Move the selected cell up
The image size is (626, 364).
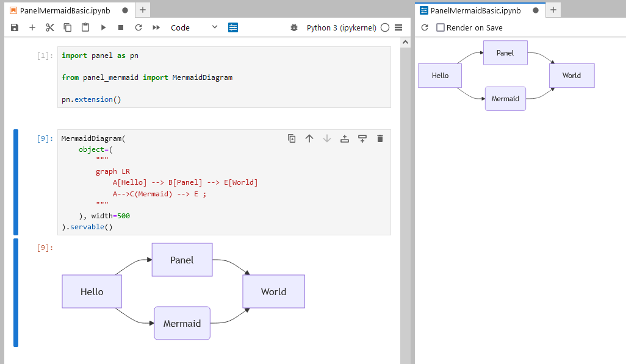coord(309,138)
